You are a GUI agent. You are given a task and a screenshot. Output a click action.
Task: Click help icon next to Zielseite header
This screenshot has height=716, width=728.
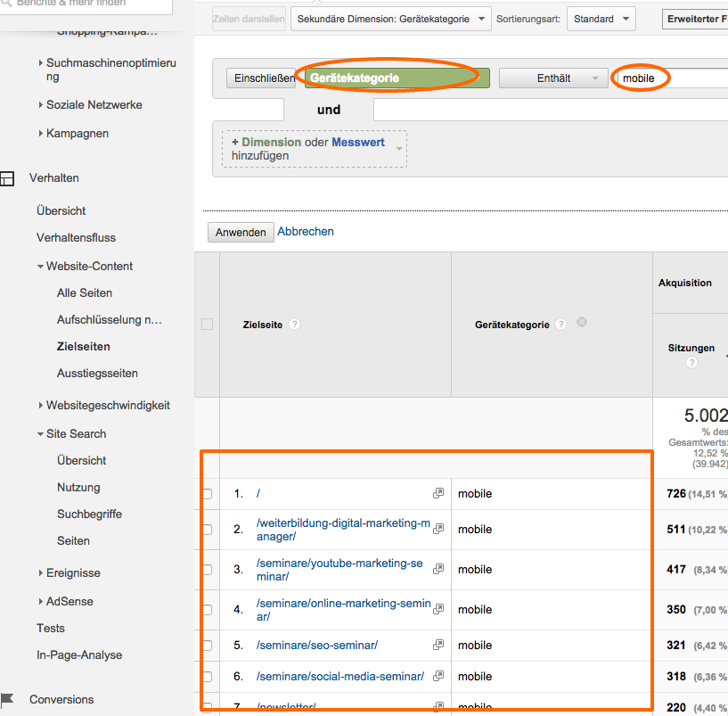(x=294, y=325)
